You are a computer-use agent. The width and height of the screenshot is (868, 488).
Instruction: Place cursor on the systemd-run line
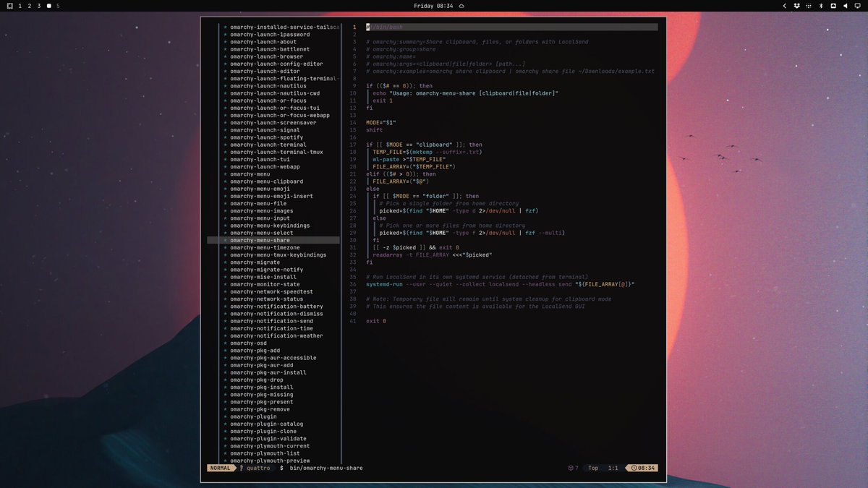(x=501, y=284)
